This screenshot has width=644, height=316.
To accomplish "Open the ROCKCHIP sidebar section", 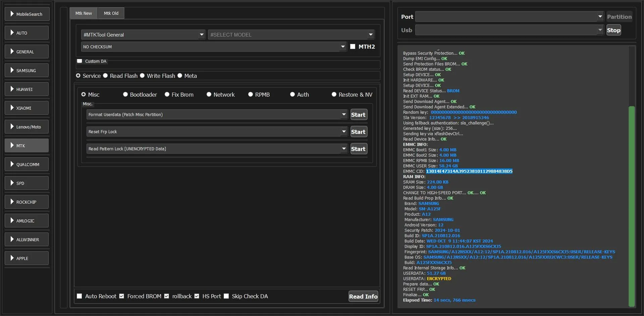I will tap(27, 202).
